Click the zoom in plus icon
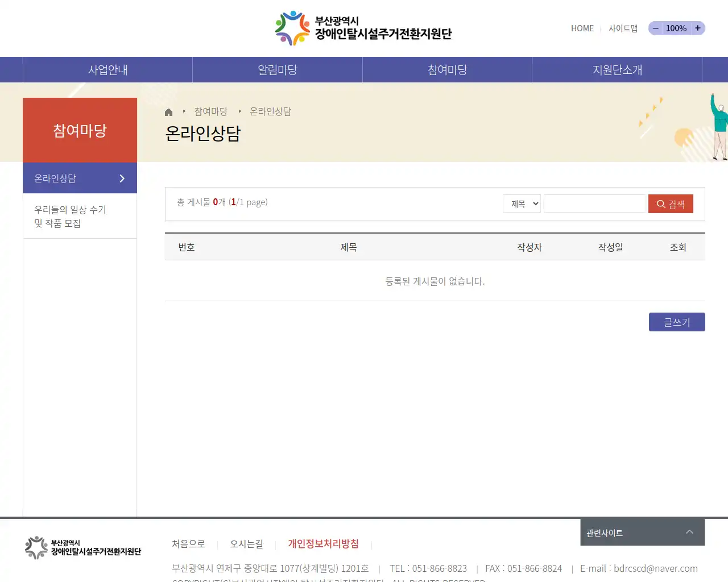The image size is (728, 582). [698, 28]
